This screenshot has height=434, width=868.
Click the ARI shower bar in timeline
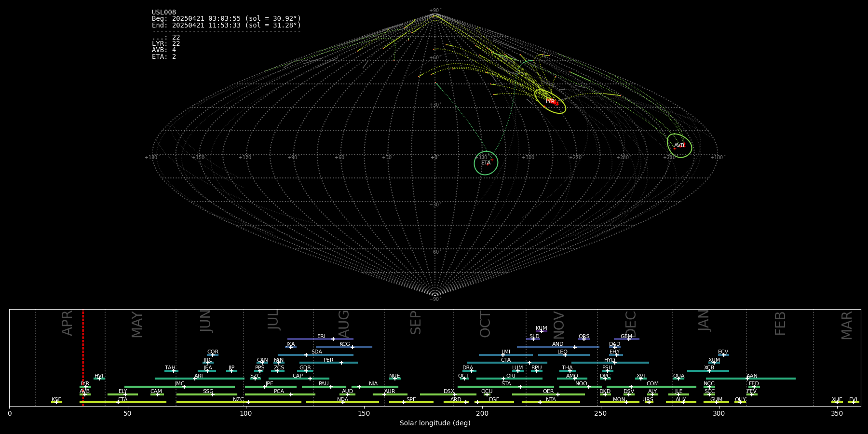(199, 379)
